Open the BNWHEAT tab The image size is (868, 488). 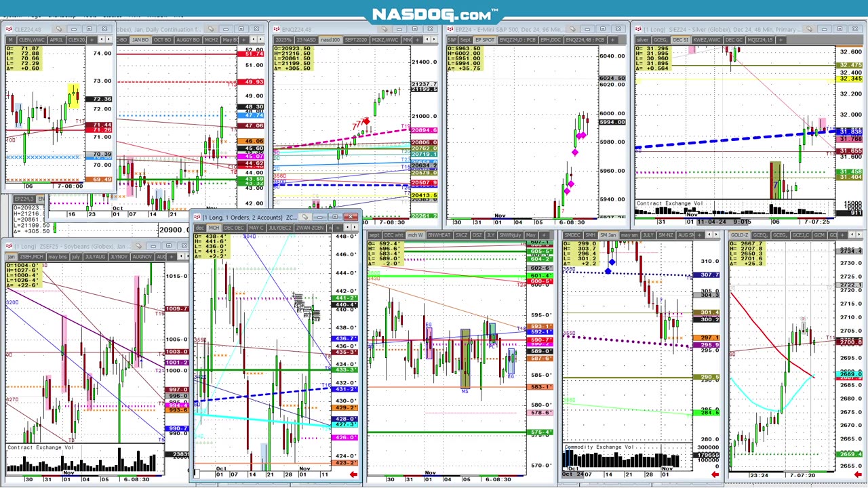[439, 235]
